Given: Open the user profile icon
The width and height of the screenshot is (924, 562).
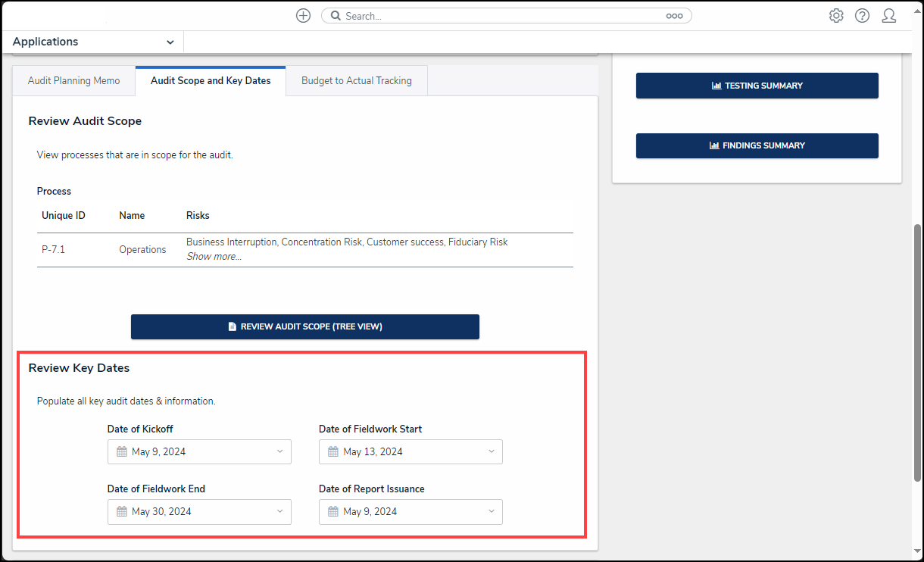Looking at the screenshot, I should coord(888,16).
